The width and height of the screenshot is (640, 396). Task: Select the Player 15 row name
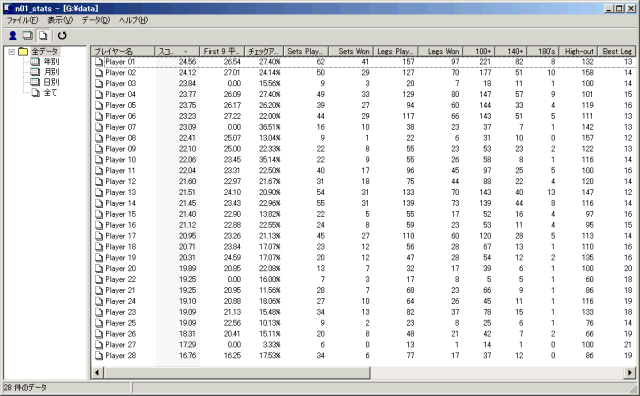point(120,214)
